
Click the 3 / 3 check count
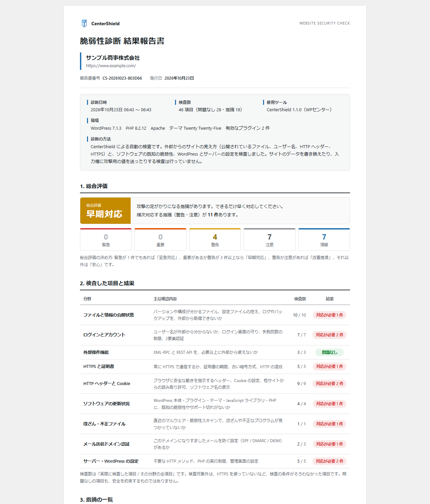point(301,352)
